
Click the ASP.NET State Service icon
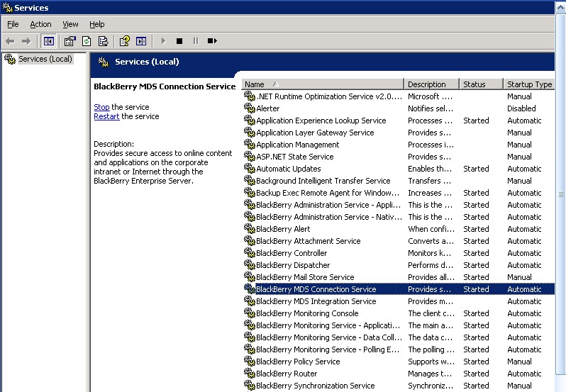pyautogui.click(x=250, y=156)
